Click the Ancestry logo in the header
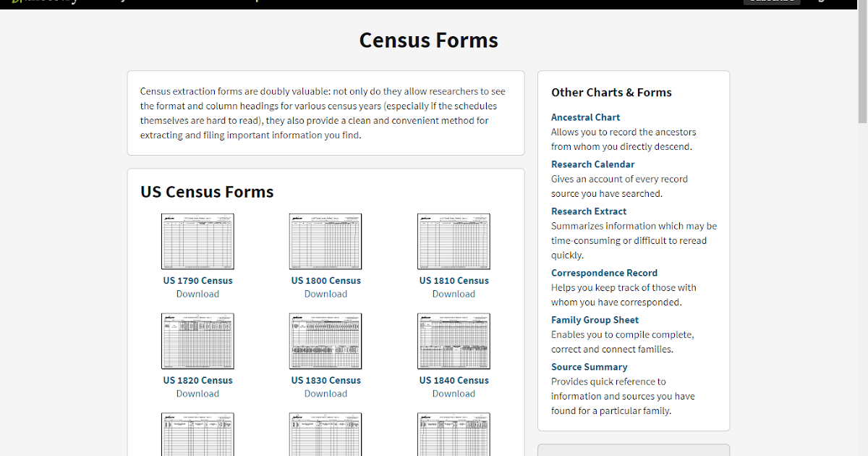 pyautogui.click(x=43, y=2)
